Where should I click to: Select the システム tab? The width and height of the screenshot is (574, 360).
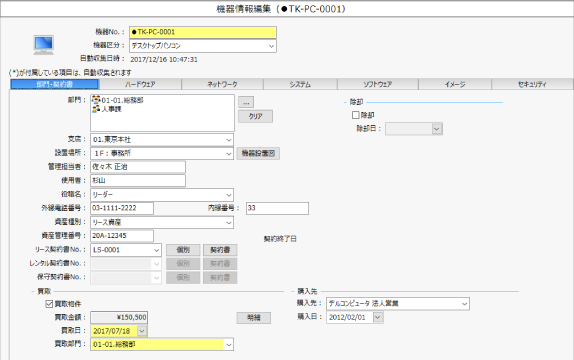(x=300, y=84)
